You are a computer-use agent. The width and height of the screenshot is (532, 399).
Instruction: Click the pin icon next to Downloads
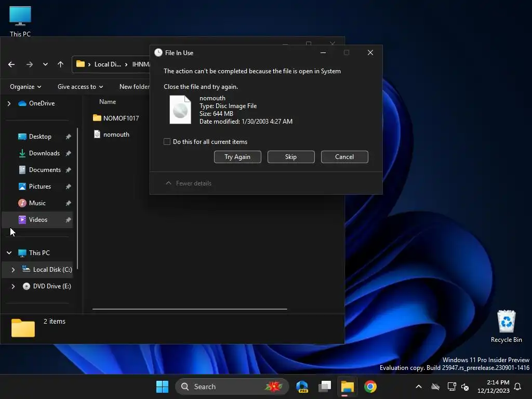(68, 153)
